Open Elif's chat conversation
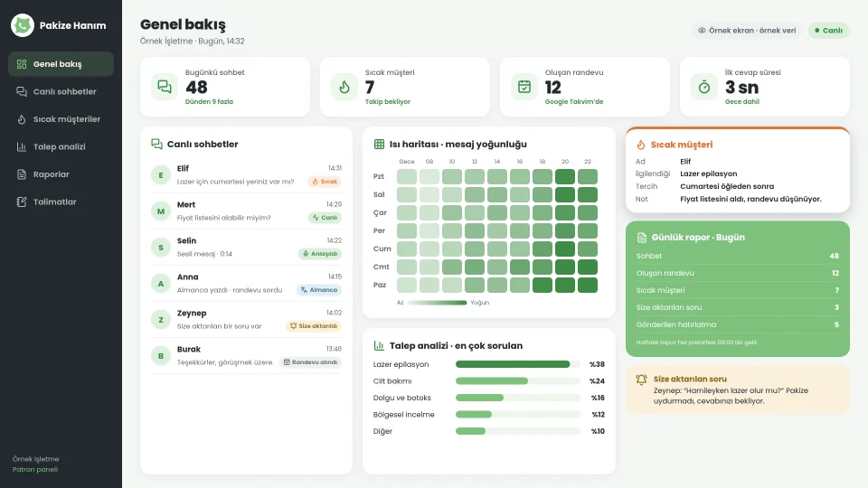This screenshot has height=488, width=868. pyautogui.click(x=246, y=174)
